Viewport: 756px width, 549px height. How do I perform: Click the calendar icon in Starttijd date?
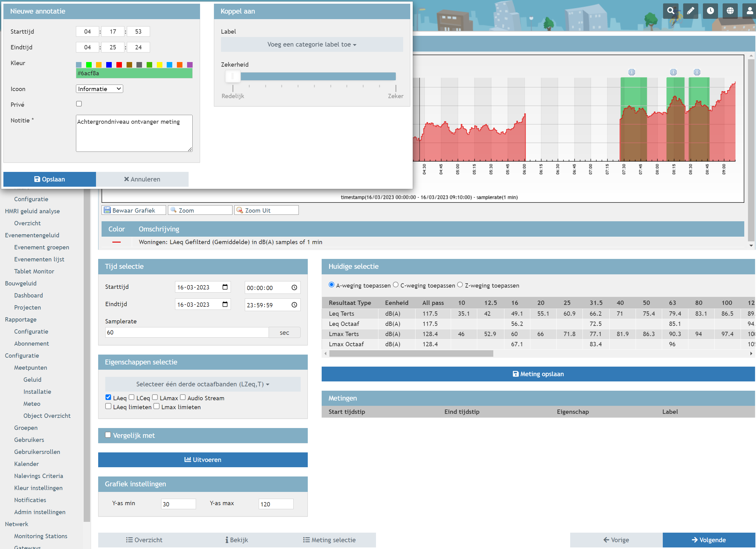225,287
